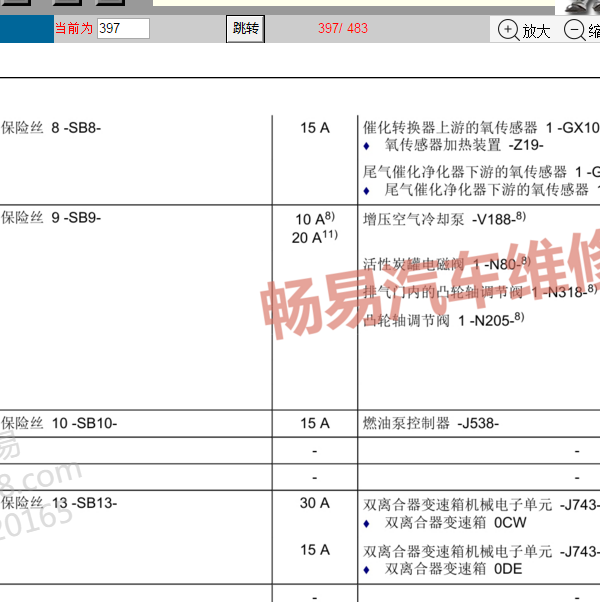Click the 催化转换器上游的氧传感器 entry

[481, 128]
